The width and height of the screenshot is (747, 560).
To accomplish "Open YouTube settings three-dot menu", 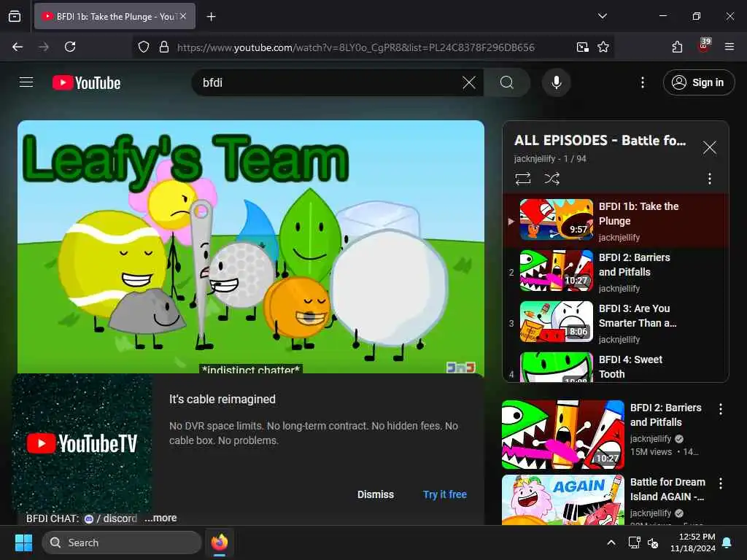I will click(642, 82).
